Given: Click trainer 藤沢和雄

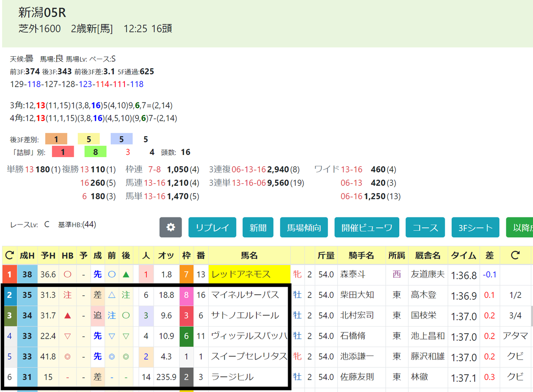Looking at the screenshot, I should click(x=428, y=356).
